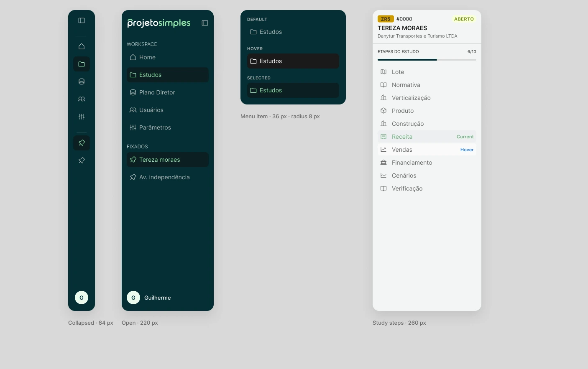Click the Estudos item under the SELECTED label
Image resolution: width=588 pixels, height=369 pixels.
[x=293, y=90]
